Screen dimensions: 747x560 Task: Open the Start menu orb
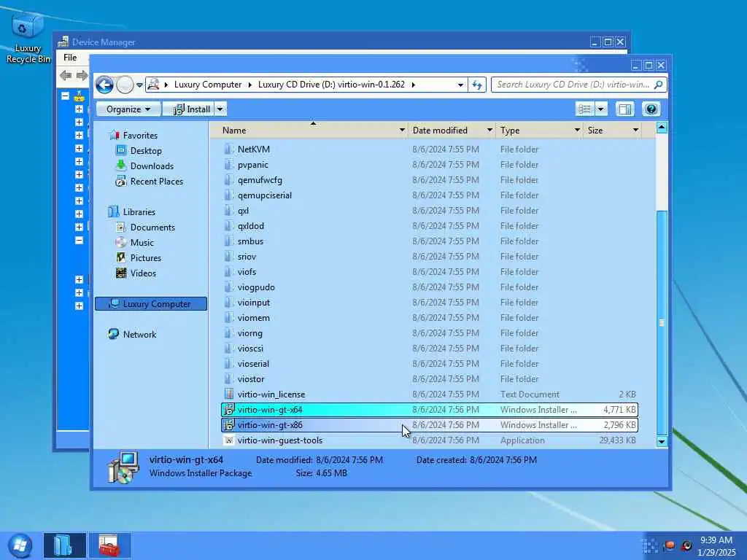(x=20, y=545)
